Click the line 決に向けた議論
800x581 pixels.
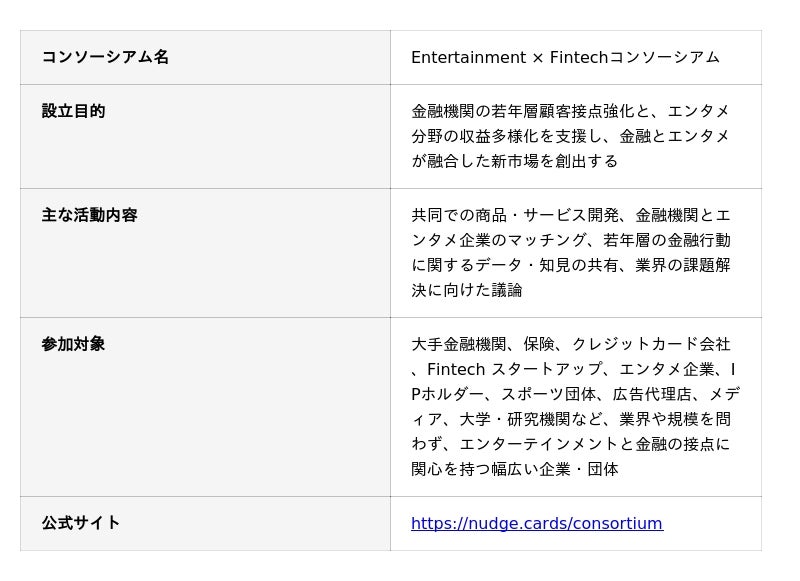467,290
